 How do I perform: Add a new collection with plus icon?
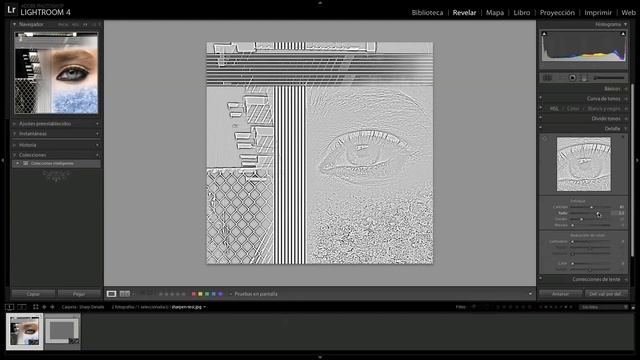pos(97,155)
